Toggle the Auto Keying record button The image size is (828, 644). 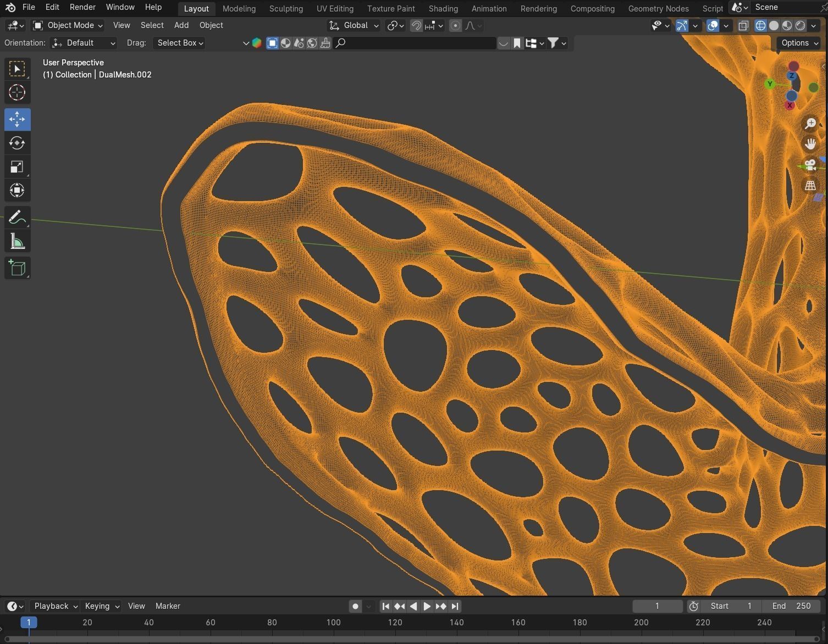click(x=355, y=606)
